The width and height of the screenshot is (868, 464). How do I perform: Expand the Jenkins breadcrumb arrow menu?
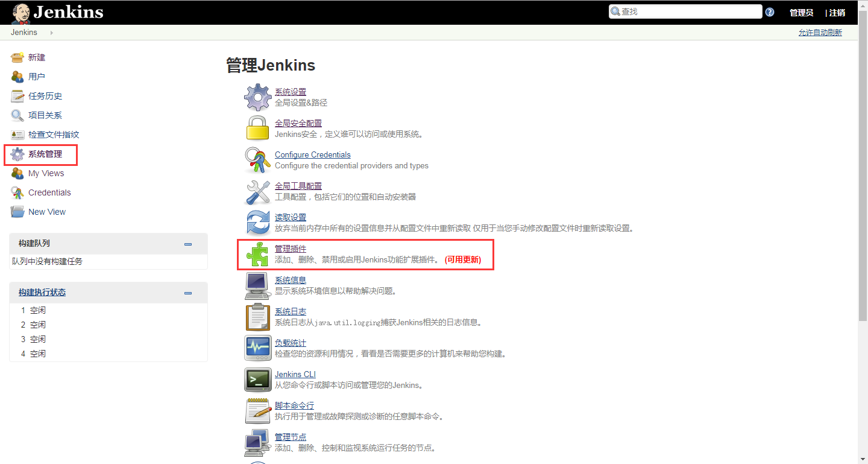[51, 33]
